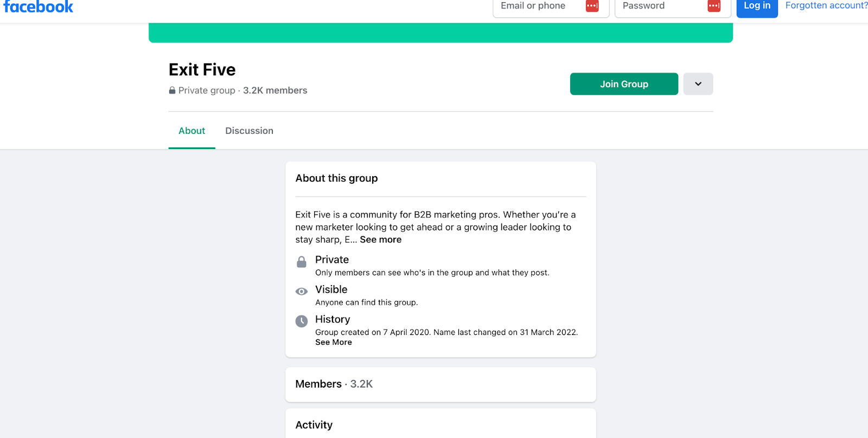Click the History label text

click(333, 319)
